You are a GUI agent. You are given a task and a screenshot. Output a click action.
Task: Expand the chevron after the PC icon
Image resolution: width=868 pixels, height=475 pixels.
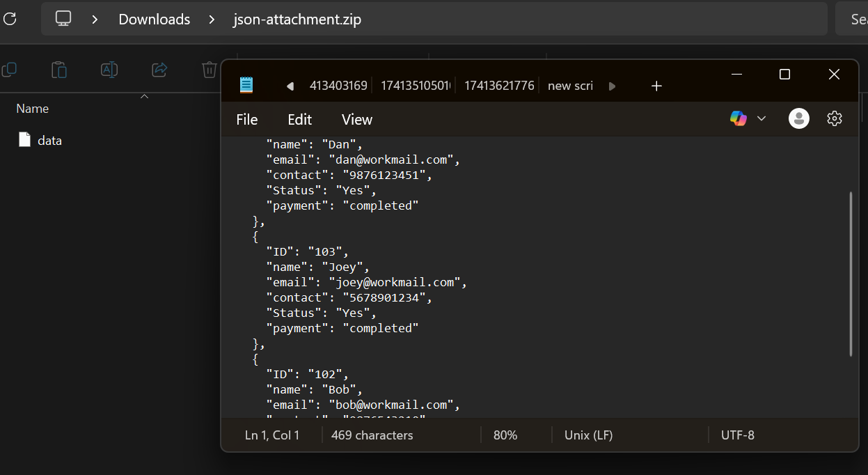click(x=95, y=20)
